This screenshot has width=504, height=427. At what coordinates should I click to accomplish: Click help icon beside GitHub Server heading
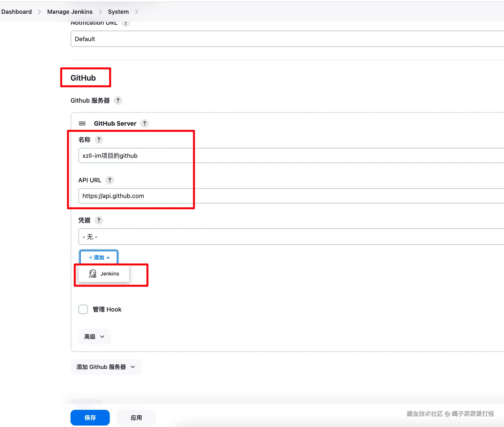(x=145, y=123)
